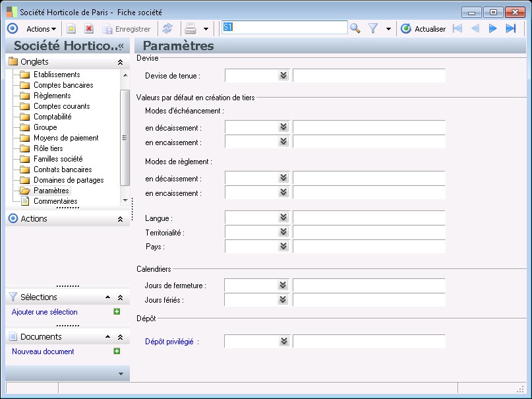
Task: Click Nouveau document link
Action: (x=43, y=352)
